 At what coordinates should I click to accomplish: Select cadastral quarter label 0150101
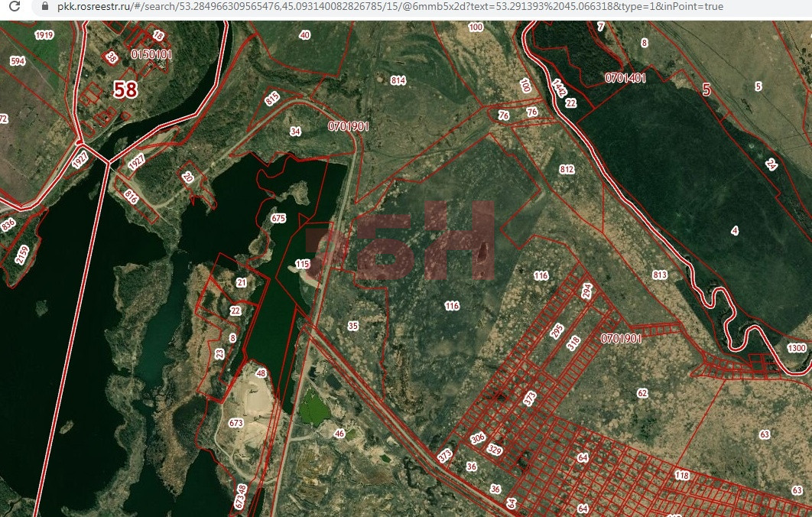pos(151,54)
